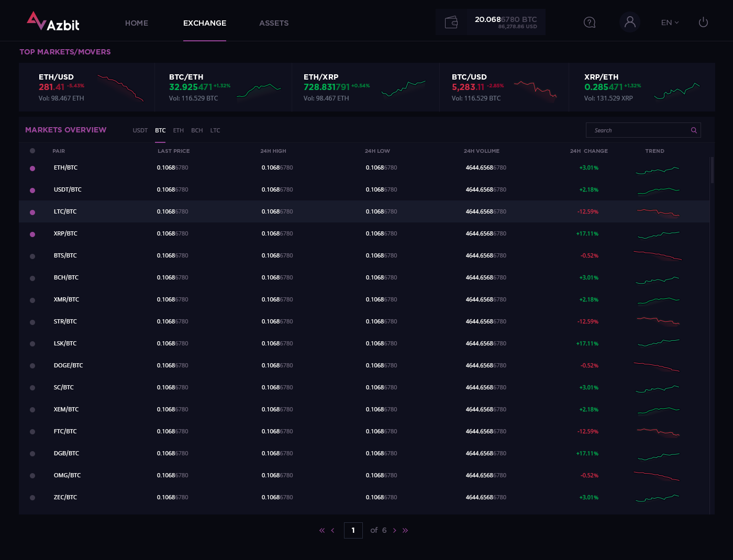Open the EN language dropdown

point(670,23)
